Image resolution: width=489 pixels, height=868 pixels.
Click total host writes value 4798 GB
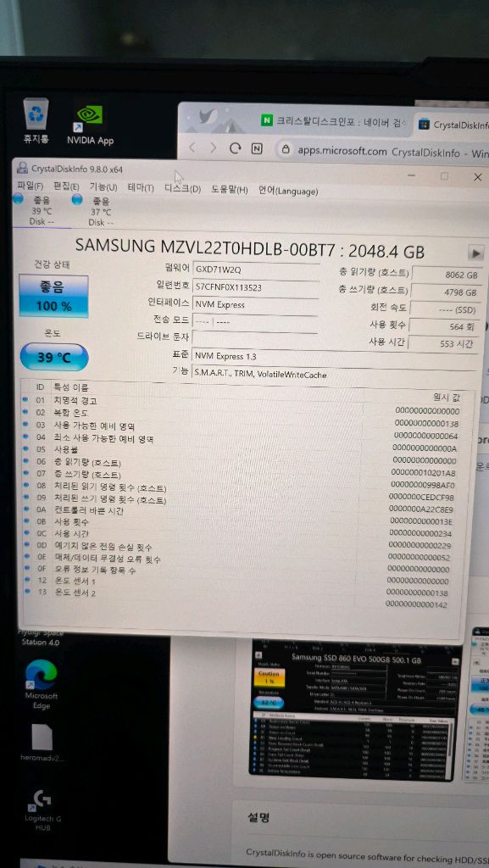coord(445,292)
